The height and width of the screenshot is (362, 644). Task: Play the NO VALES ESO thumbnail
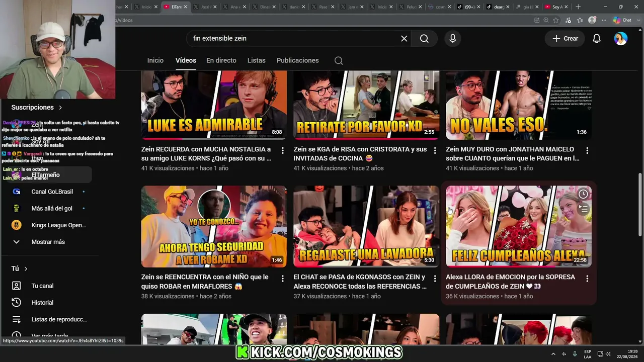click(x=519, y=105)
